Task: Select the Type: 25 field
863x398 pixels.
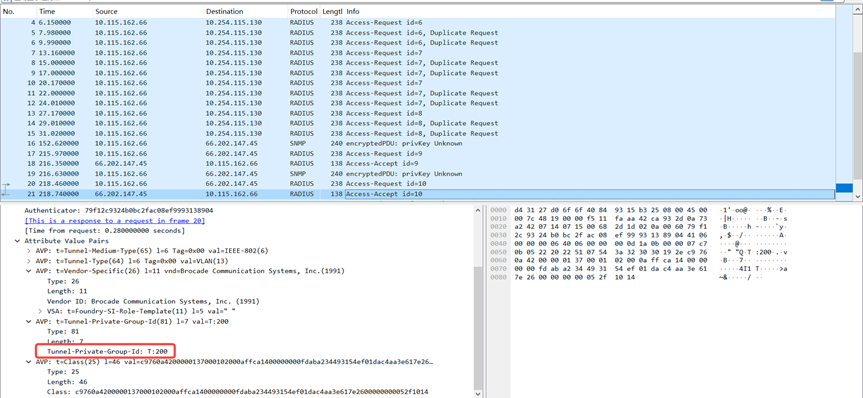Action: 63,372
